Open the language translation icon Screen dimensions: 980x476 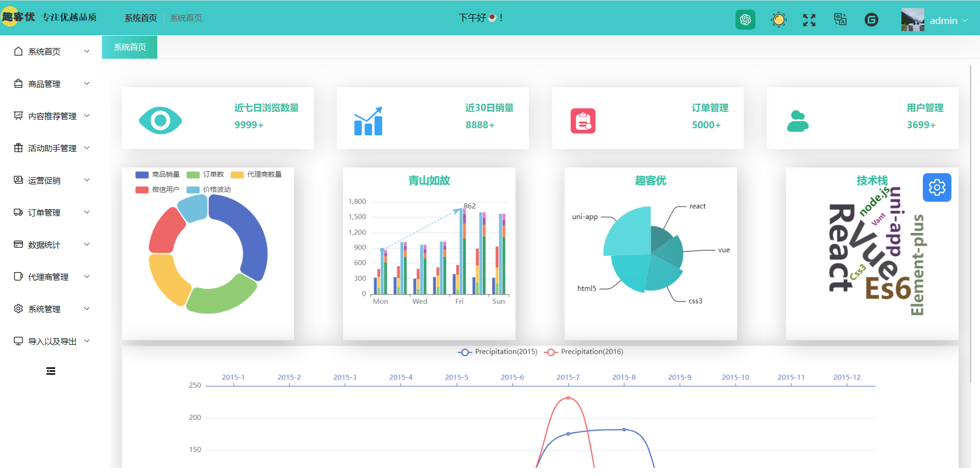840,20
